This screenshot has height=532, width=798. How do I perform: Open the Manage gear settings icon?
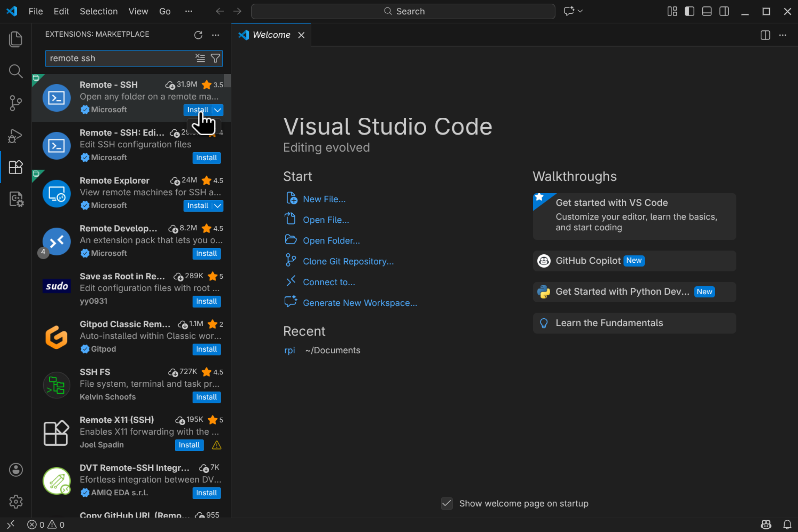(16, 501)
